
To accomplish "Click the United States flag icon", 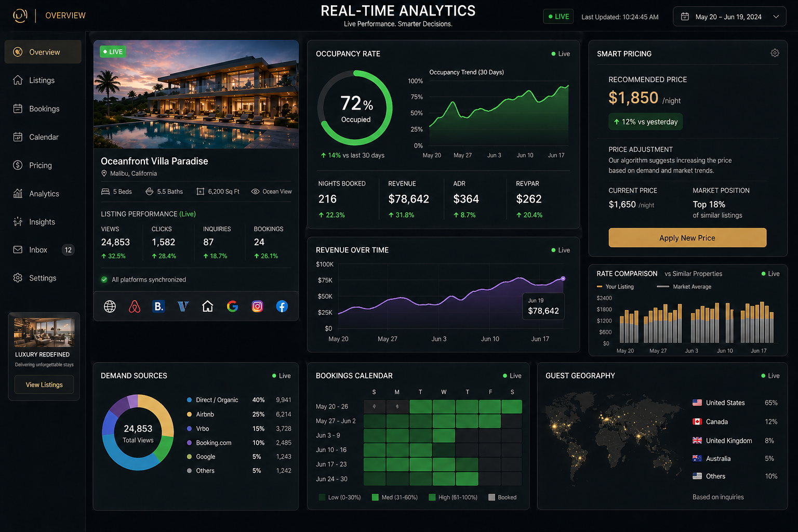I will coord(697,403).
